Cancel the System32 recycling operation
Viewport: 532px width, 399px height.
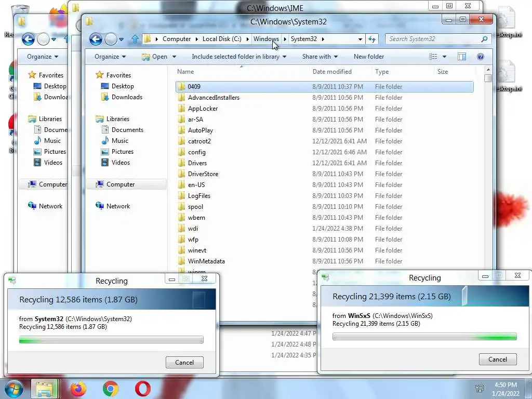click(184, 362)
